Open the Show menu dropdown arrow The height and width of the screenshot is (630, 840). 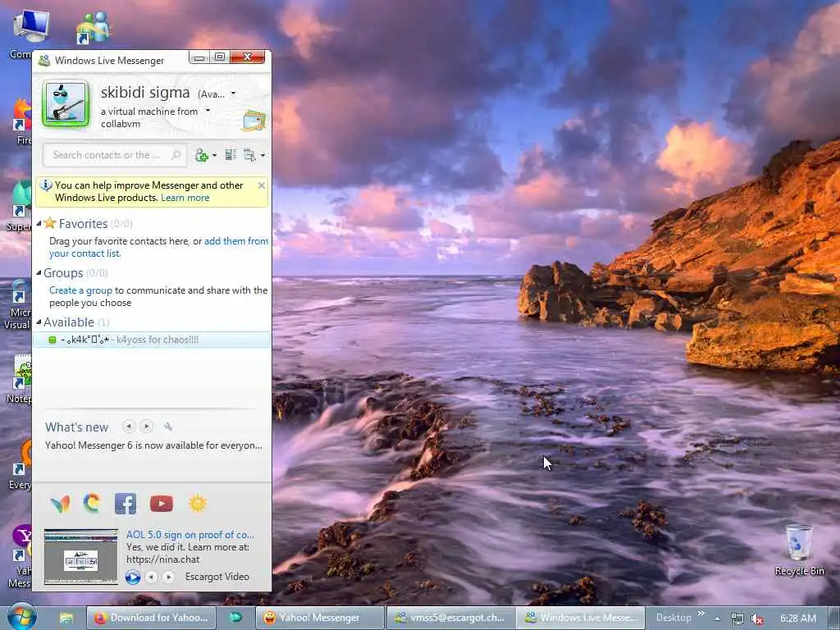(x=262, y=155)
